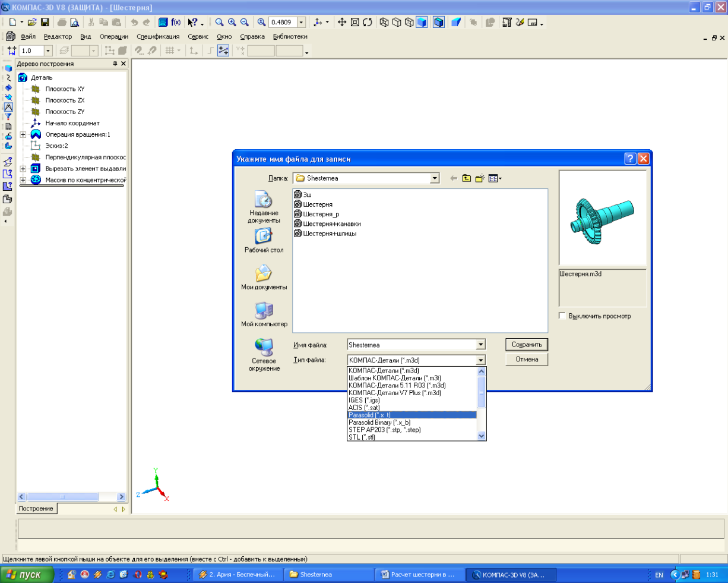Open the Папка folder dropdown

[435, 178]
